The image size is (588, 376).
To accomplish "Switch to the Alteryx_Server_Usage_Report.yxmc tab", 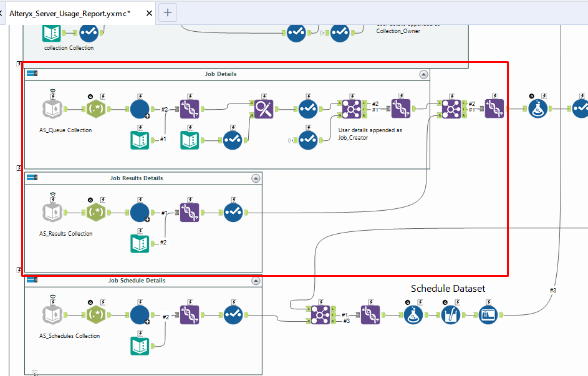I will 70,14.
